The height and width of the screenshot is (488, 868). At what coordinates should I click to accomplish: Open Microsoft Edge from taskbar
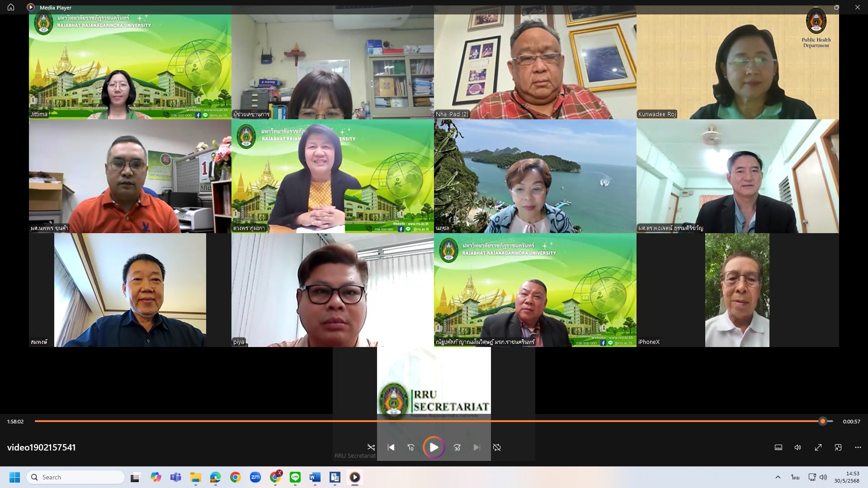(x=215, y=477)
